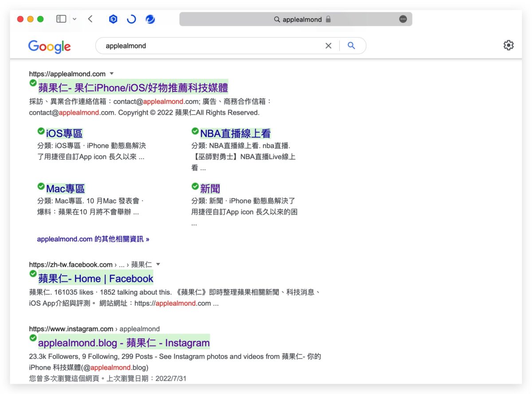Viewport: 532px width, 394px height.
Task: Click the NBA description mentioning 巫師對勇士
Action: pos(243,157)
